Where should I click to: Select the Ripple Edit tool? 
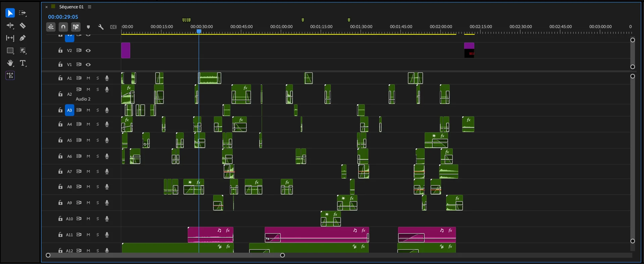click(10, 26)
